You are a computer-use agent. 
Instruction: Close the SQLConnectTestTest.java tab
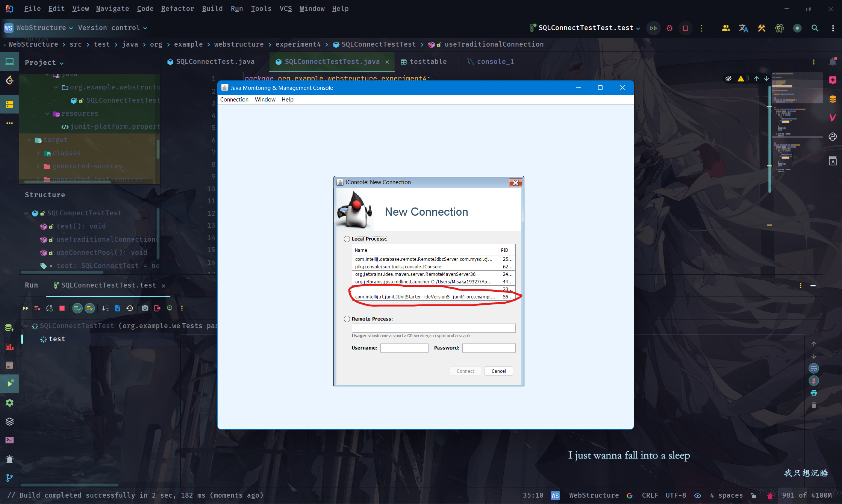point(387,62)
